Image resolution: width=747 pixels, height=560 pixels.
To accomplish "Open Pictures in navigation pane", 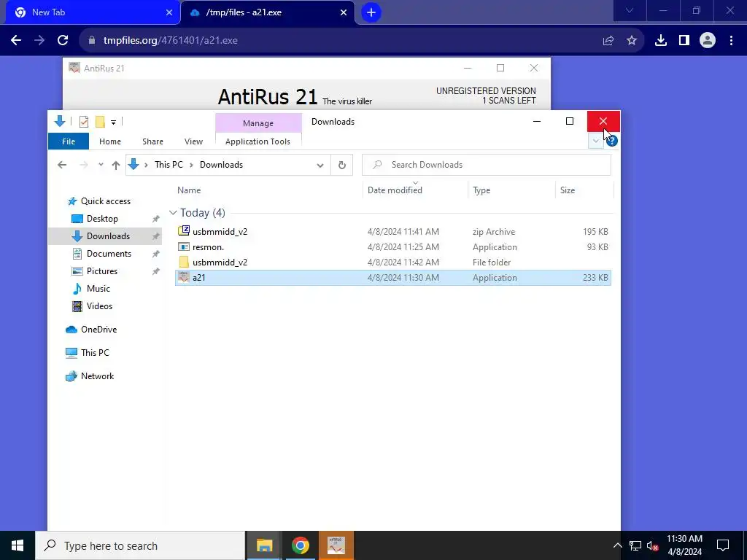I will click(x=102, y=271).
